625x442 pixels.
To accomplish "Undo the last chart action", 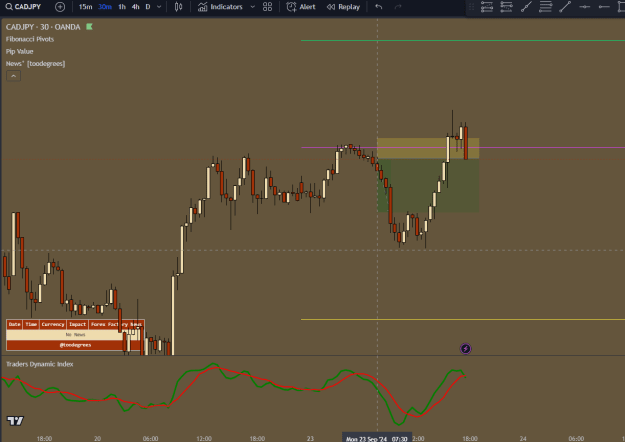I will (379, 7).
